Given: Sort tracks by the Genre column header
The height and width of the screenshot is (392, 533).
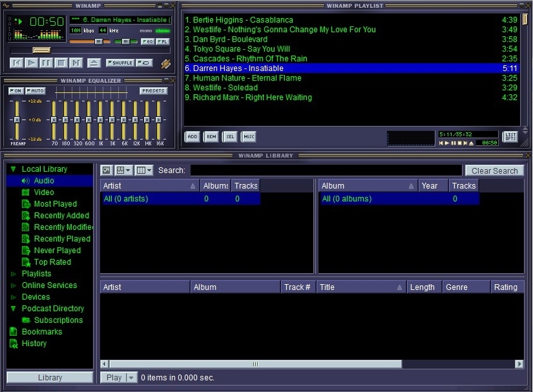Looking at the screenshot, I should click(466, 287).
